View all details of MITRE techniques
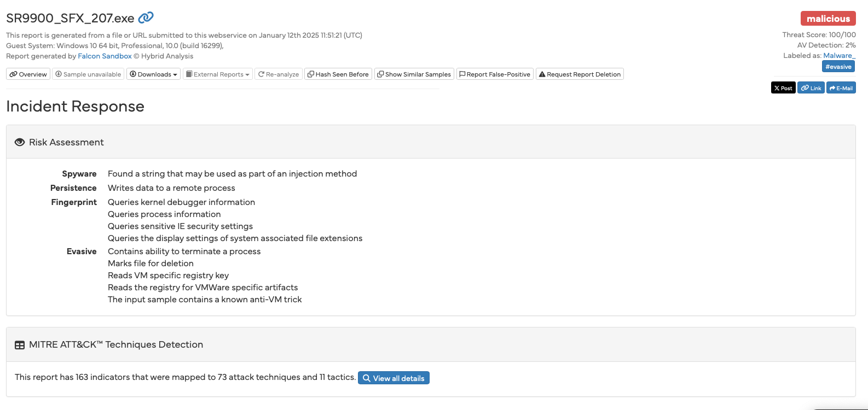The image size is (868, 410). coord(394,378)
